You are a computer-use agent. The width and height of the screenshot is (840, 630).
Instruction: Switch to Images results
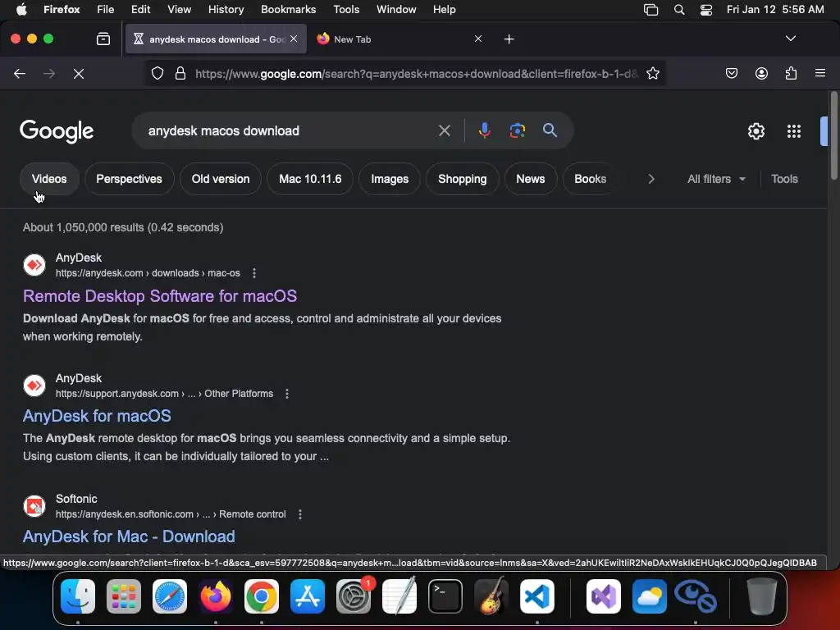(x=390, y=179)
